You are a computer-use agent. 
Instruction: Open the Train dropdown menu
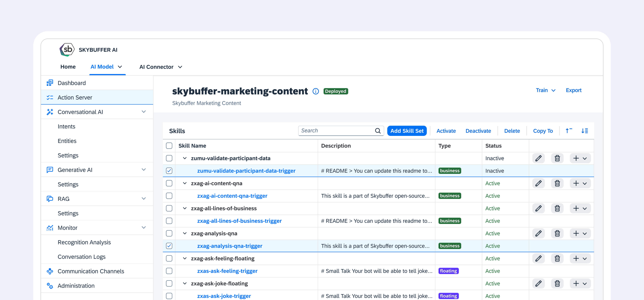[x=545, y=90]
